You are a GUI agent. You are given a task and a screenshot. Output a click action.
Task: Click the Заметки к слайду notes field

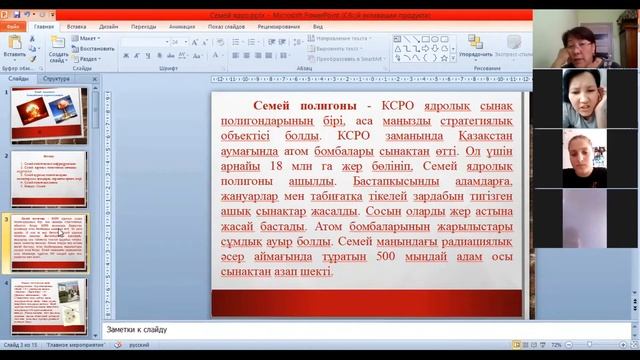[367, 330]
